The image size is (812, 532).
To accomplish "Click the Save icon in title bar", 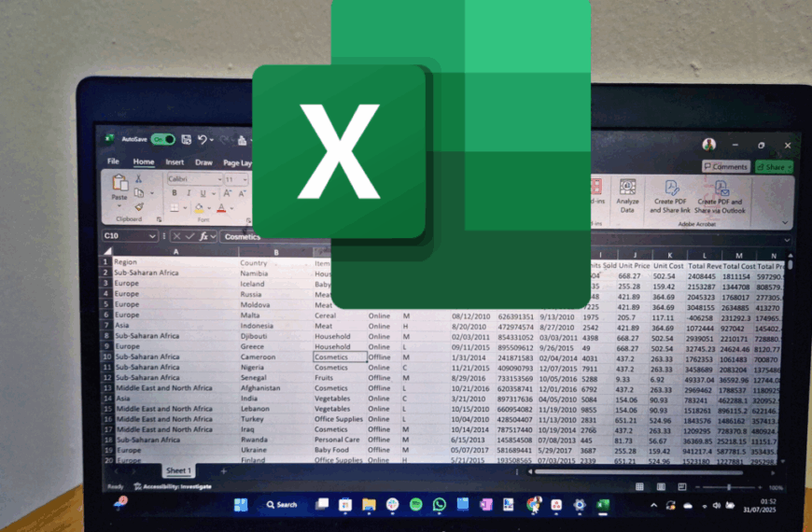I will click(x=186, y=140).
